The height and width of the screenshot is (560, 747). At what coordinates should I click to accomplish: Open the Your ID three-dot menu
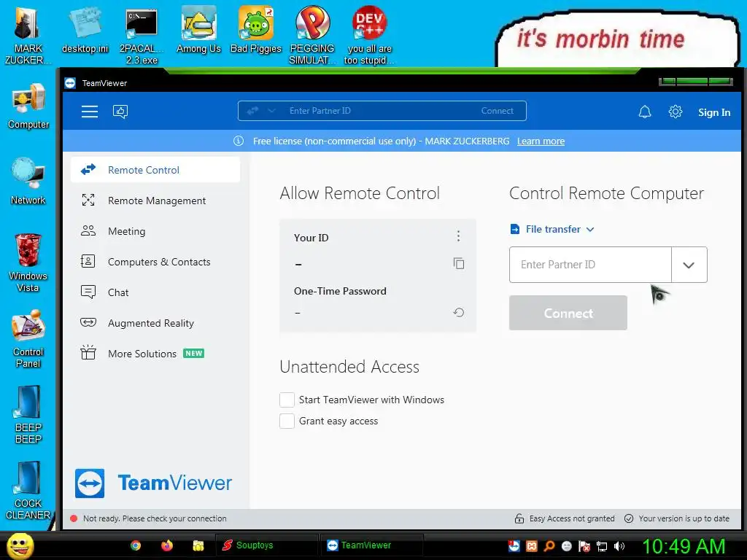[458, 236]
